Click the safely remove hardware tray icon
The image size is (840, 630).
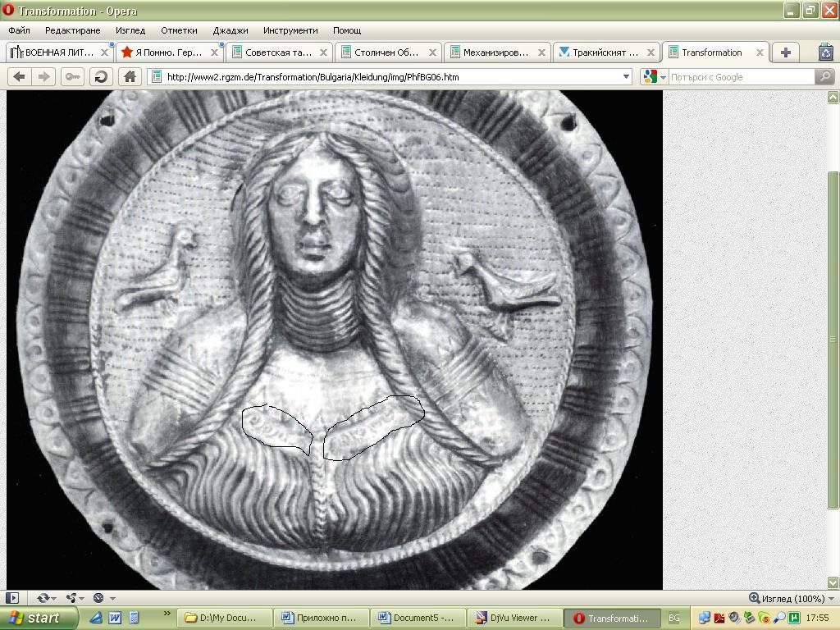749,618
